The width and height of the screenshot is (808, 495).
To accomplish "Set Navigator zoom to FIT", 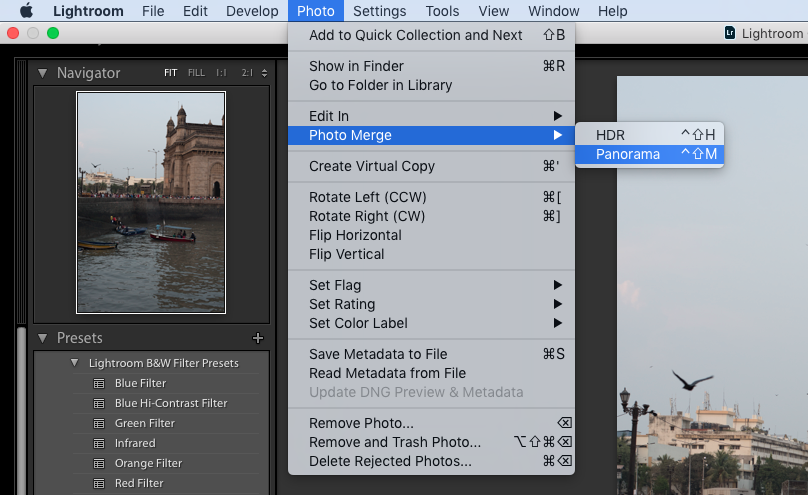I will pyautogui.click(x=171, y=73).
